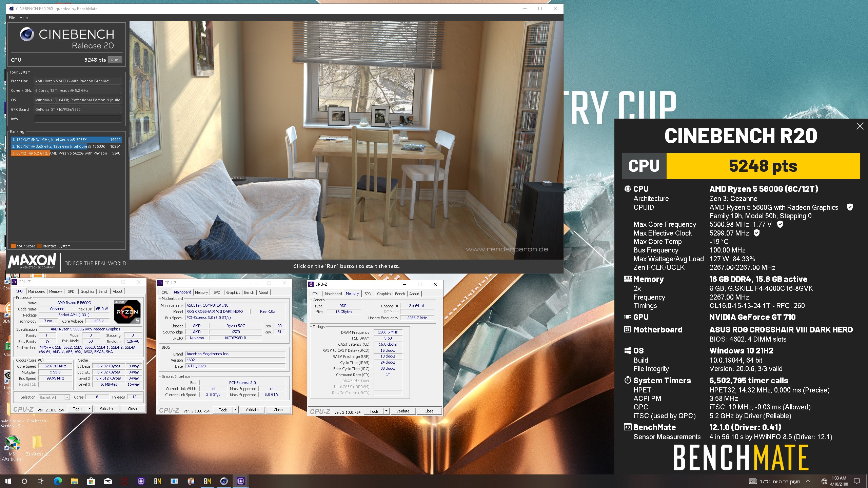Open Tools dropdown arrow in CPU-Z CPU window
The height and width of the screenshot is (488, 868).
point(90,409)
